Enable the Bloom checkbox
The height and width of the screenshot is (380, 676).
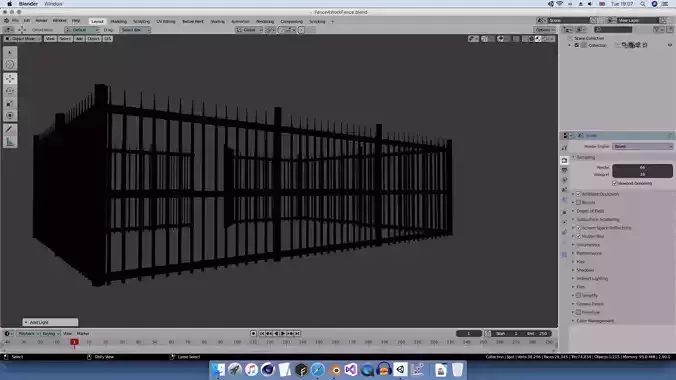click(x=579, y=202)
